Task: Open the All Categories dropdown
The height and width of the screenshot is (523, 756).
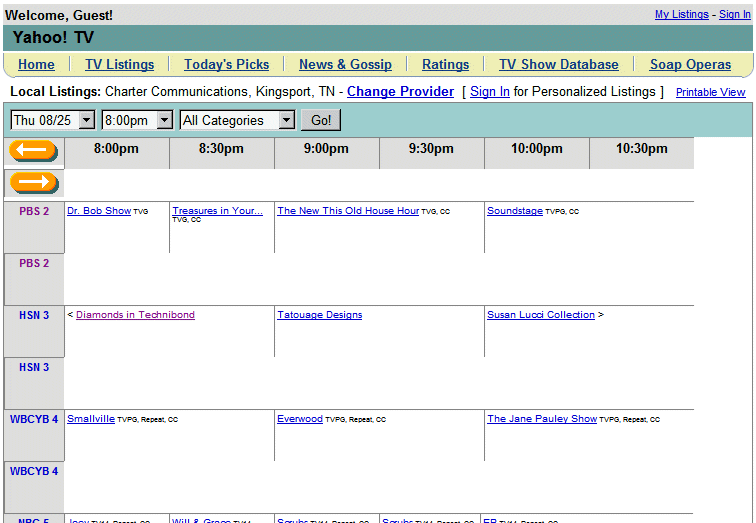Action: (237, 120)
